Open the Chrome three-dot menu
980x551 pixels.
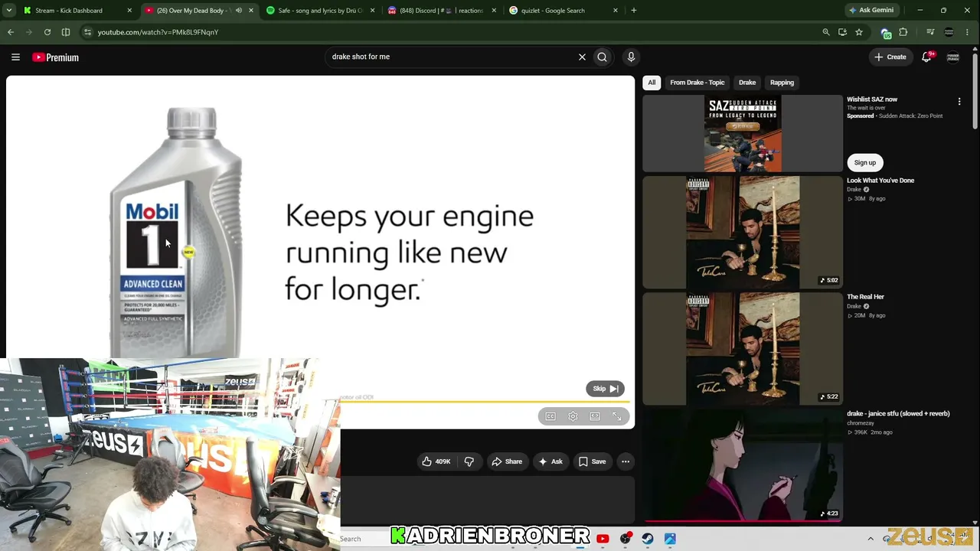pyautogui.click(x=969, y=32)
